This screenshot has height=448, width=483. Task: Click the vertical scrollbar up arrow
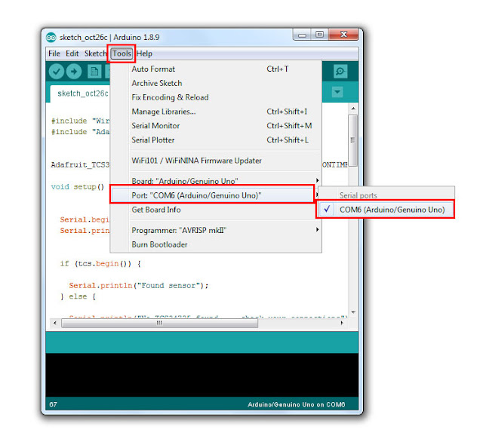353,109
